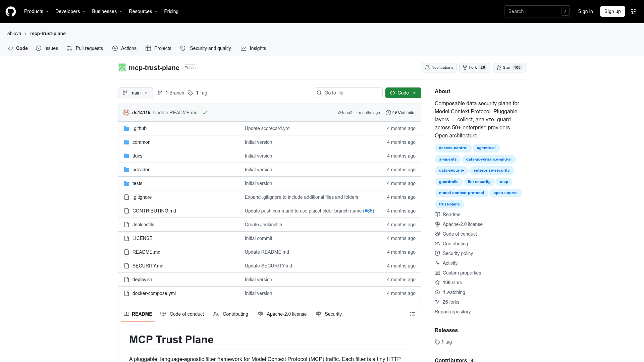This screenshot has height=362, width=644.
Task: Switch to the Issues tab
Action: coord(47,48)
